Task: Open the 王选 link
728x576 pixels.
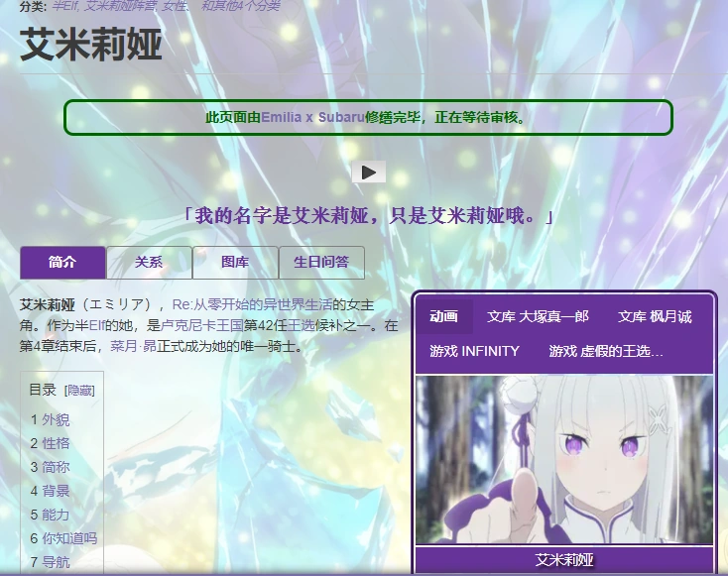Action: click(301, 325)
